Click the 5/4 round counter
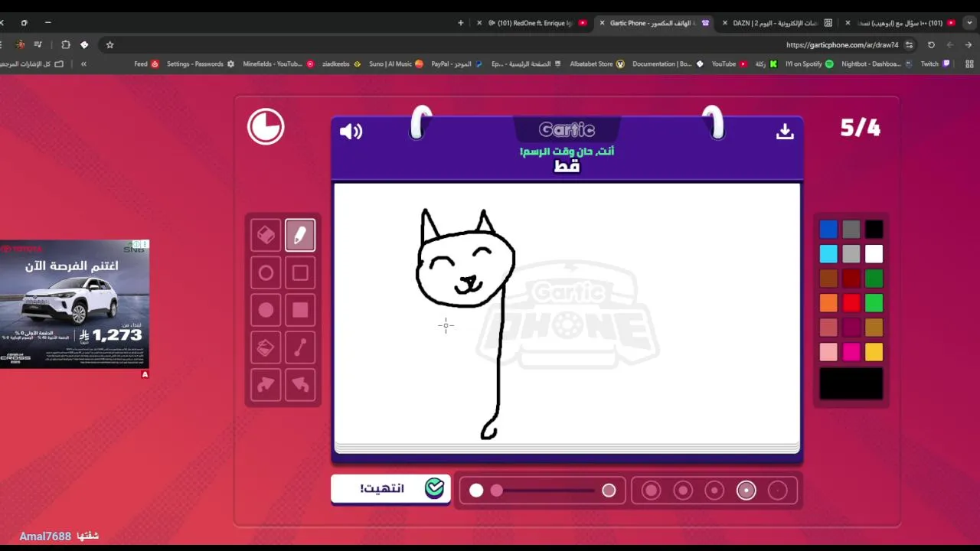 (x=861, y=128)
